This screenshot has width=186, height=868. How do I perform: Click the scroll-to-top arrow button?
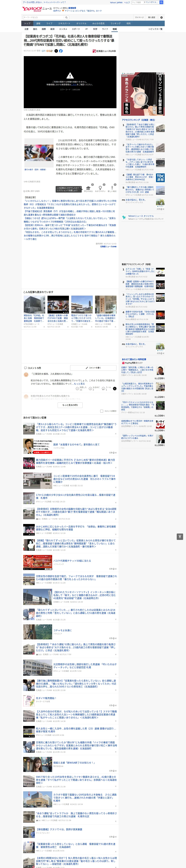[x=180, y=536]
